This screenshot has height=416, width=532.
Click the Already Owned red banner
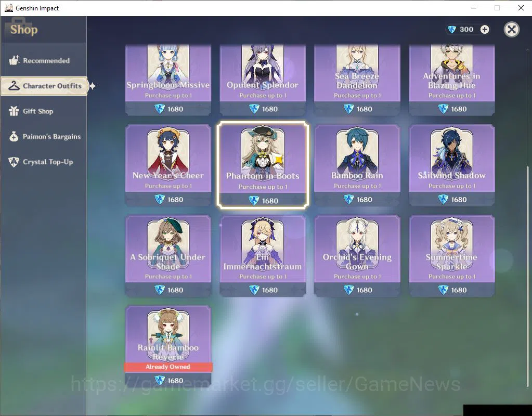click(168, 367)
